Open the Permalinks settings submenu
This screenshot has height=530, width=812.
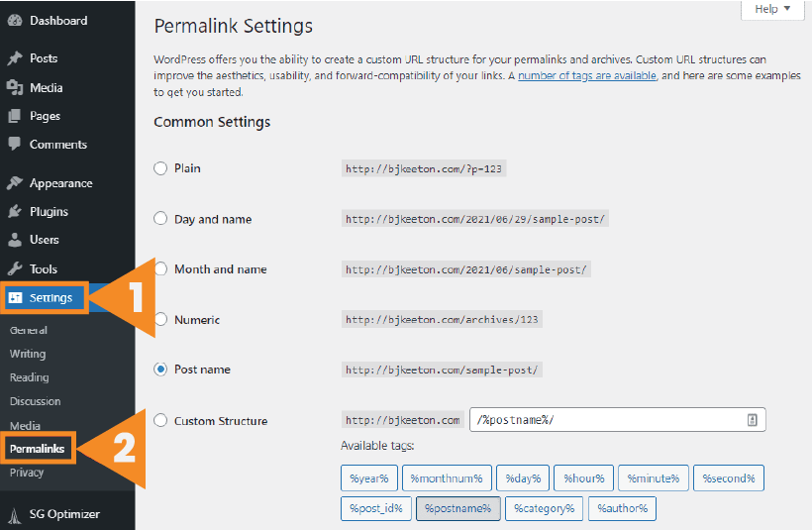(37, 449)
